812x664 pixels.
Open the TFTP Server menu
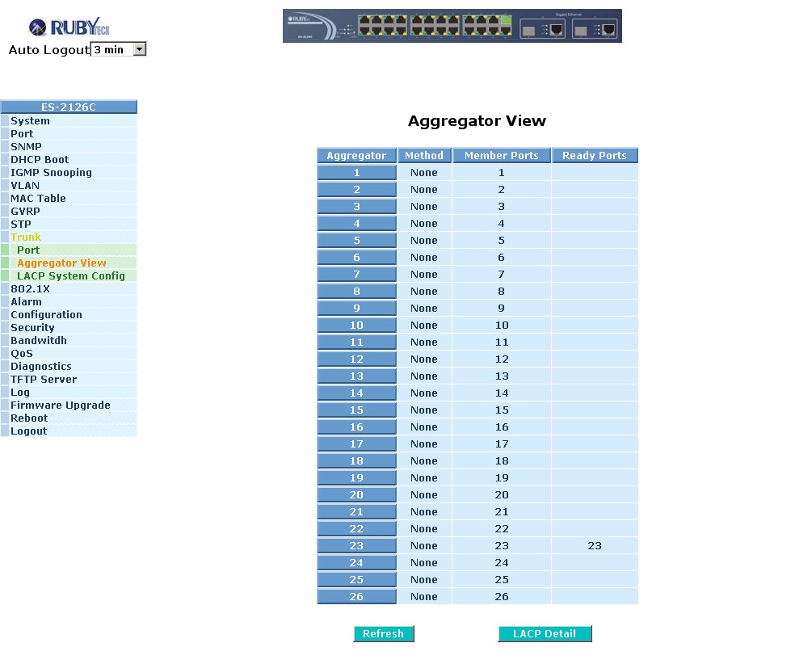tap(44, 380)
